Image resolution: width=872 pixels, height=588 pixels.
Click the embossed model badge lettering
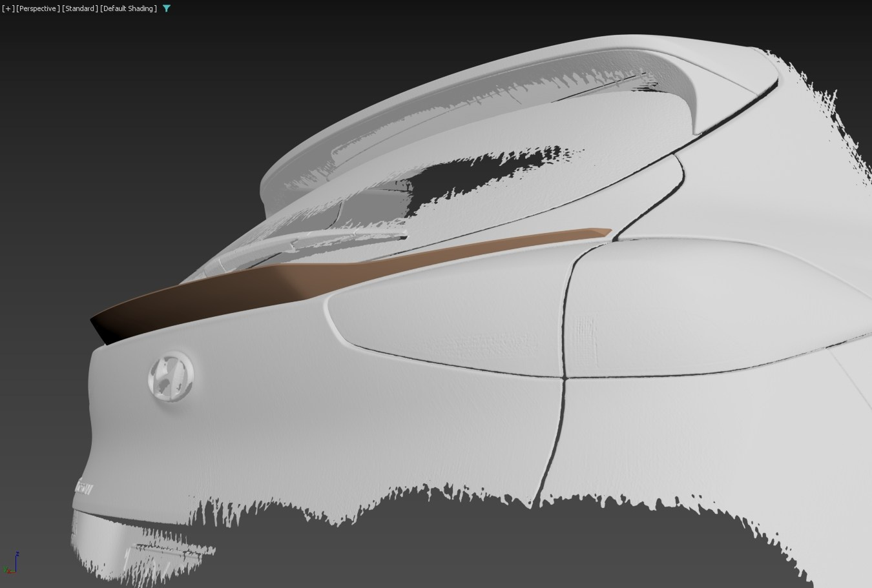85,488
